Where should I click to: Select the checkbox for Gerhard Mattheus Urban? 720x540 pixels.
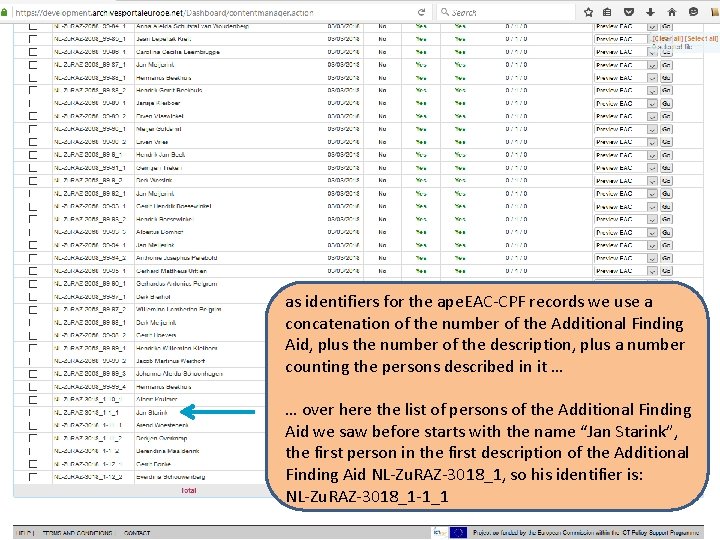point(33,271)
